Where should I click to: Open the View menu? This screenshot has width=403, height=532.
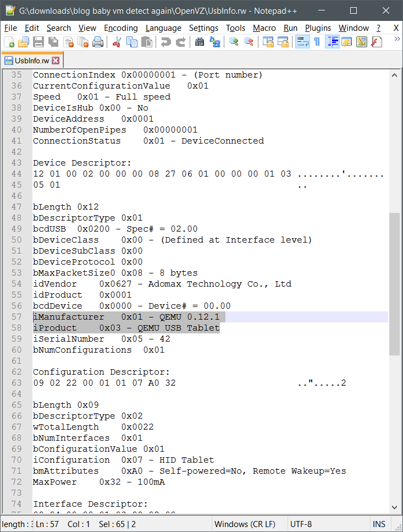pyautogui.click(x=87, y=28)
